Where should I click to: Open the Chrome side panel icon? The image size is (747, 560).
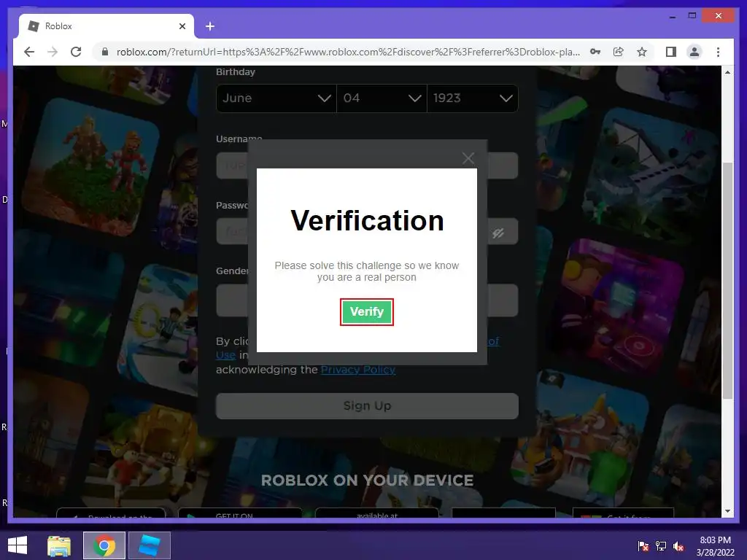pos(671,52)
